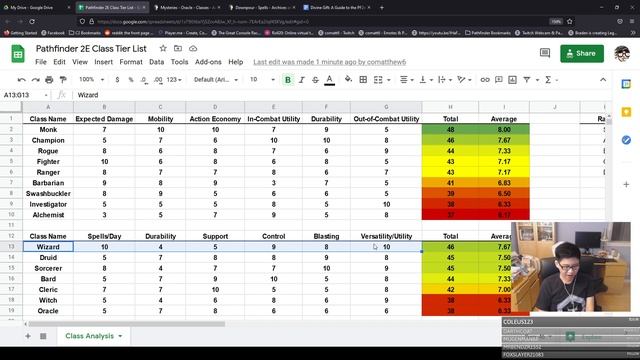Increase decimal places
This screenshot has height=360, width=640.
point(158,80)
